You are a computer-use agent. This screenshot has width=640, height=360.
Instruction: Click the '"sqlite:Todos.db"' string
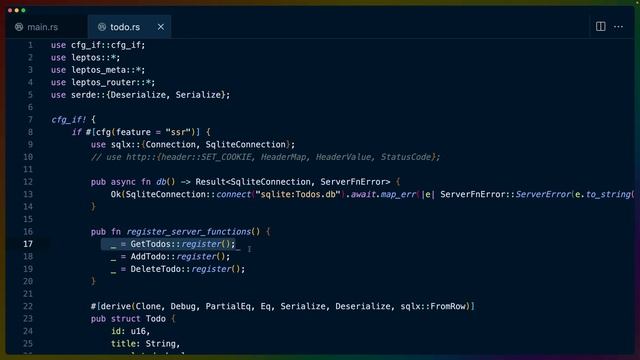pos(298,194)
